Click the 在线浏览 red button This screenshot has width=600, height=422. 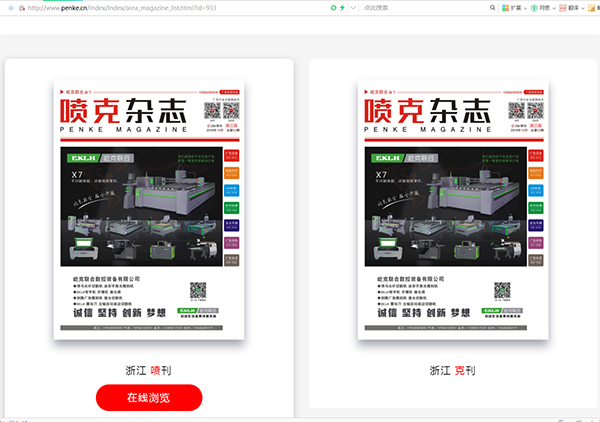click(x=148, y=397)
